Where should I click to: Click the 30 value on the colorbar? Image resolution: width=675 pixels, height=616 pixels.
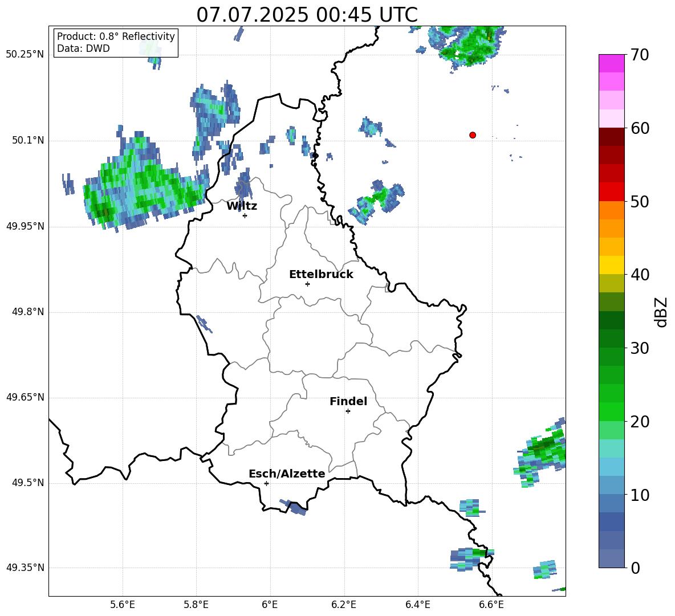(x=640, y=348)
